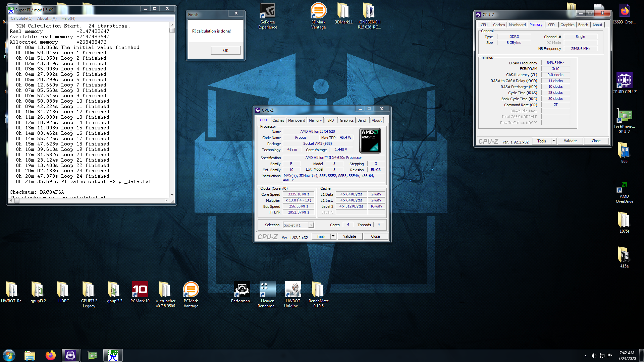Switch to Bench tab in center CPU-Z
Screen dimensions: 644x362
click(362, 120)
